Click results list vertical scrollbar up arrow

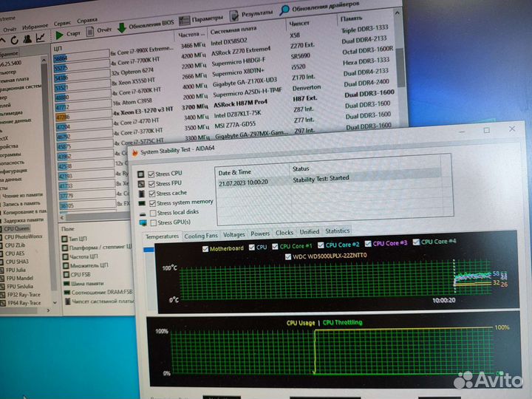[x=397, y=13]
